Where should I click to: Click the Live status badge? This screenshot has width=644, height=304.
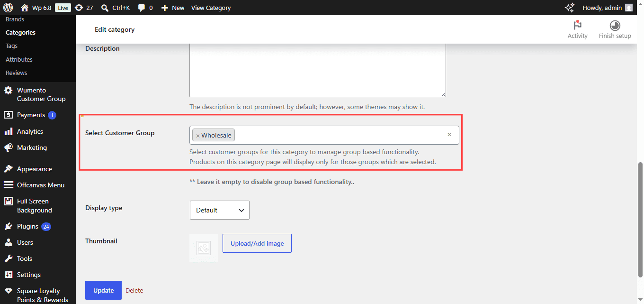click(63, 8)
